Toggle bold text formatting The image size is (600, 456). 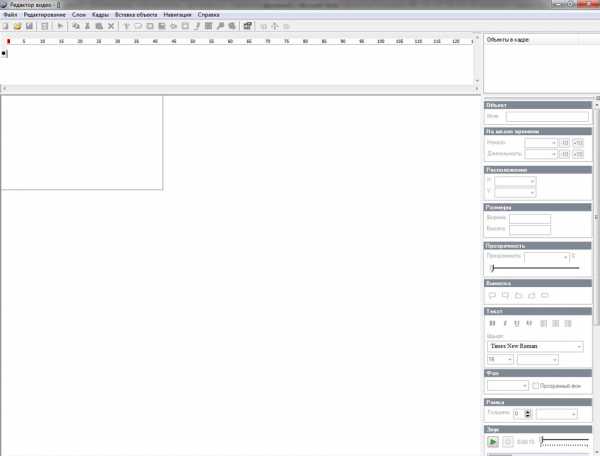point(492,324)
